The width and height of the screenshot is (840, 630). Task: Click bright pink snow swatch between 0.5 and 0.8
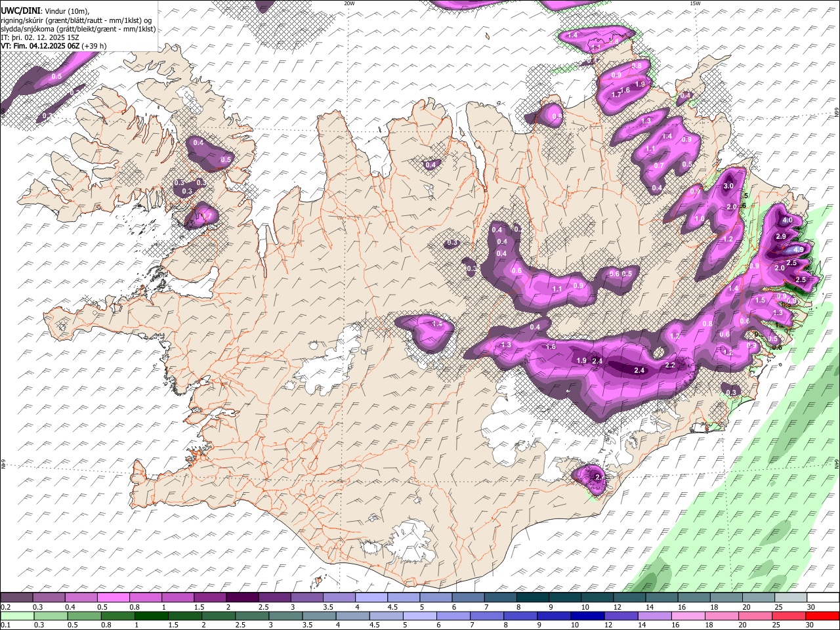113,597
